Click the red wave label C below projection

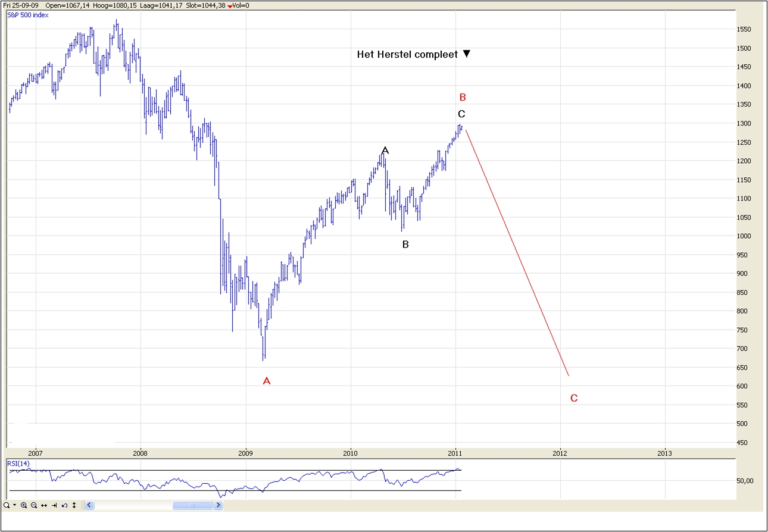point(574,399)
